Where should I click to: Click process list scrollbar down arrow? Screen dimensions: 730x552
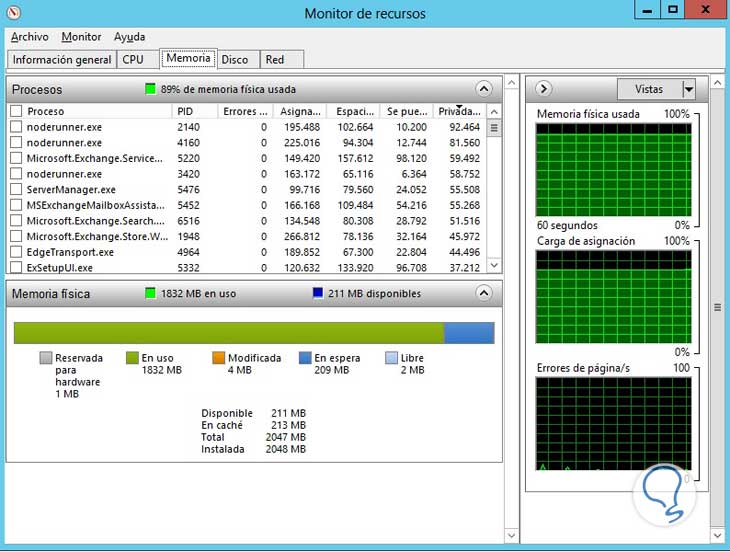coord(494,265)
